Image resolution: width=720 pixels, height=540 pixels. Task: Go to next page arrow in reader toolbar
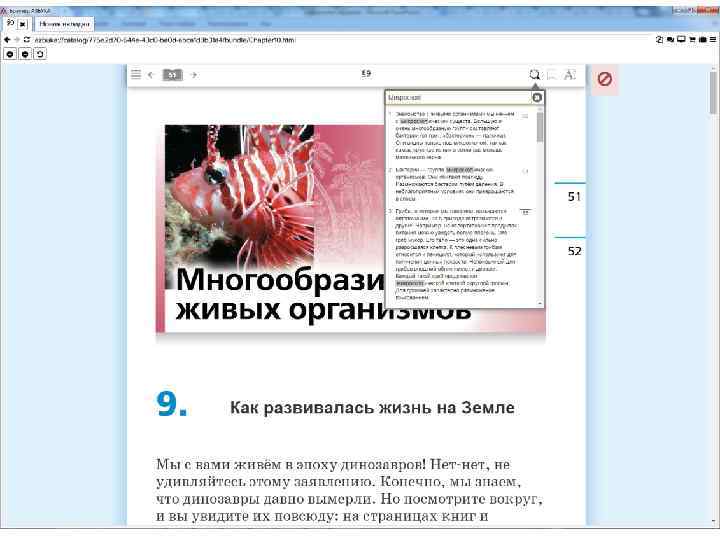[194, 75]
